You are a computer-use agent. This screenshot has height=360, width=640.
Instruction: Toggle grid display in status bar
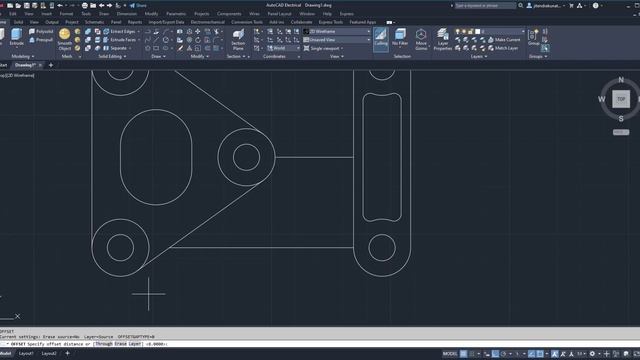point(464,354)
